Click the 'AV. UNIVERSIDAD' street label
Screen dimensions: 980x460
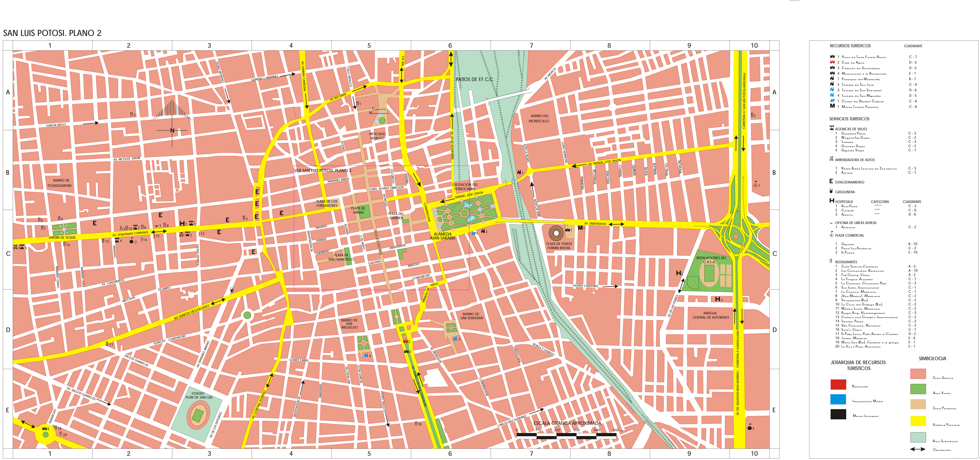point(595,224)
